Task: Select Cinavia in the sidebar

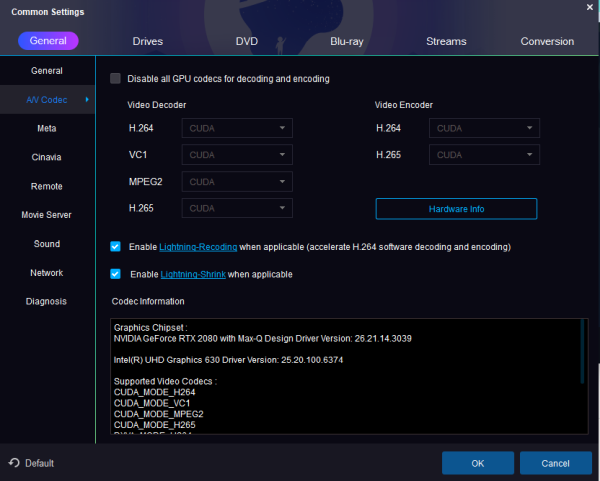Action: (x=47, y=157)
